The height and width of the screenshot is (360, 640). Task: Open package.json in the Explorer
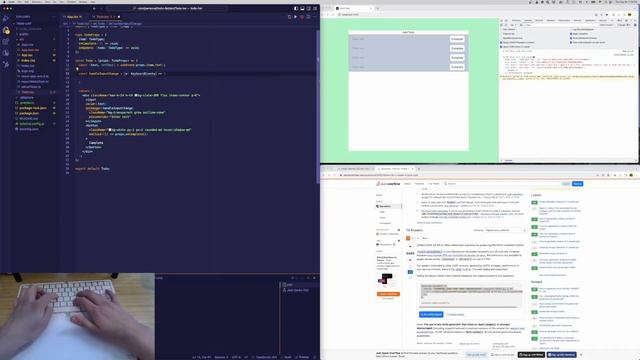coord(29,113)
